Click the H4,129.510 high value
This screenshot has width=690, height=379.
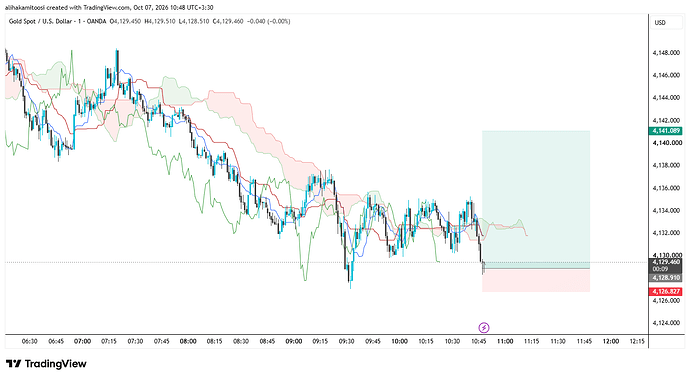click(160, 21)
